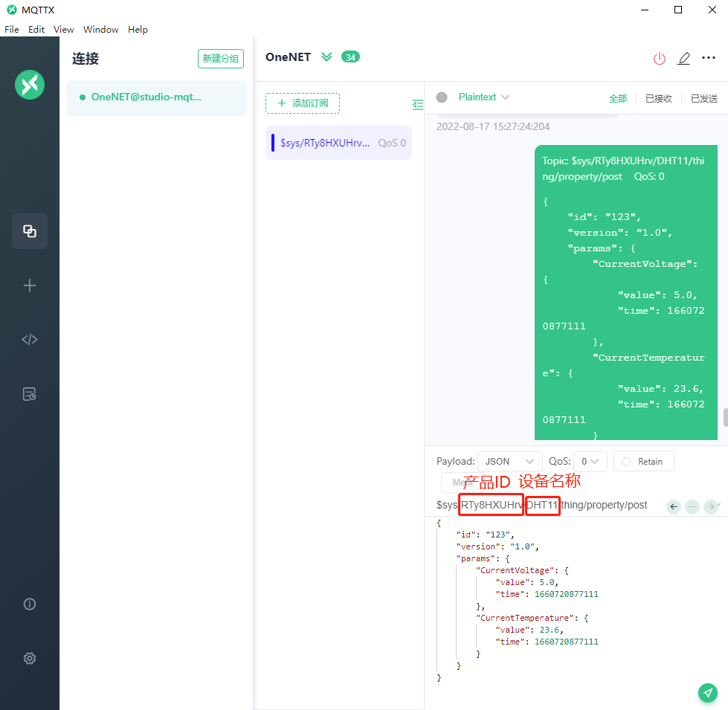Click the "CurrentVoltage" key in editor
Viewport: 728px width, 710px height.
point(515,570)
